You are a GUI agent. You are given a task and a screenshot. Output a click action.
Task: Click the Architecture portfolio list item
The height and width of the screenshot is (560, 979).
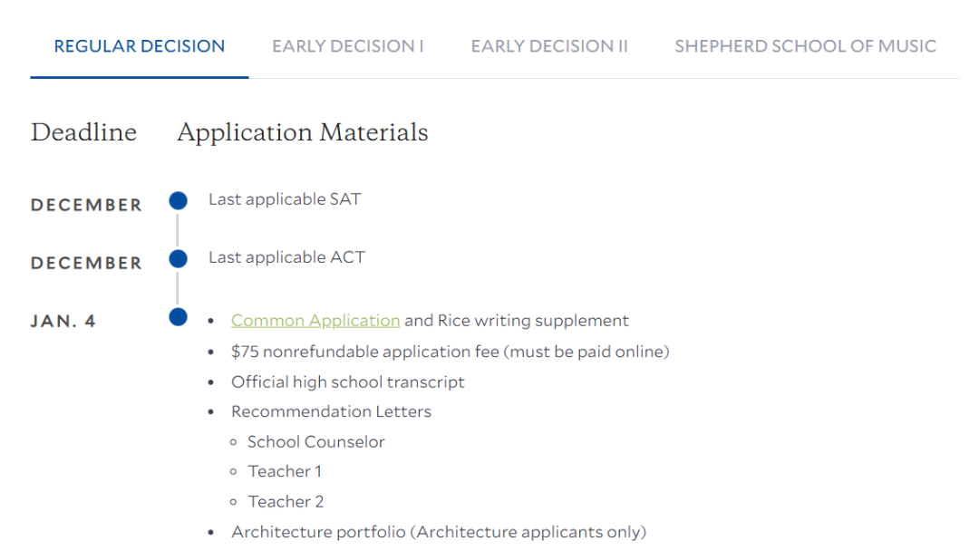coord(439,532)
